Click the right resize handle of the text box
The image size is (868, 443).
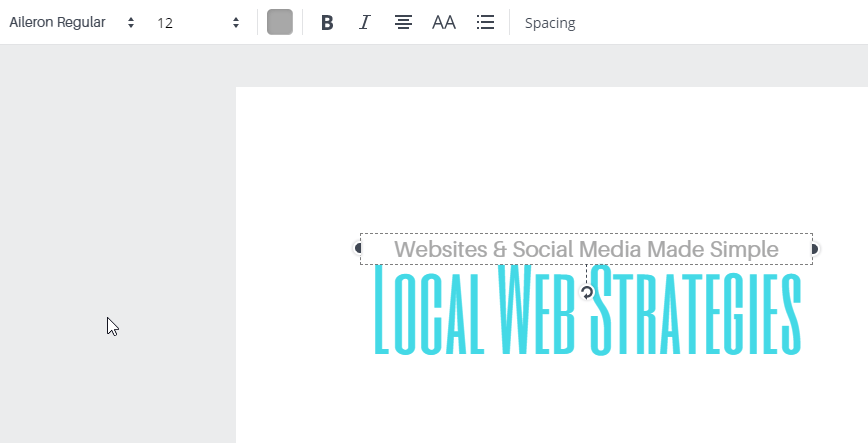tap(814, 249)
